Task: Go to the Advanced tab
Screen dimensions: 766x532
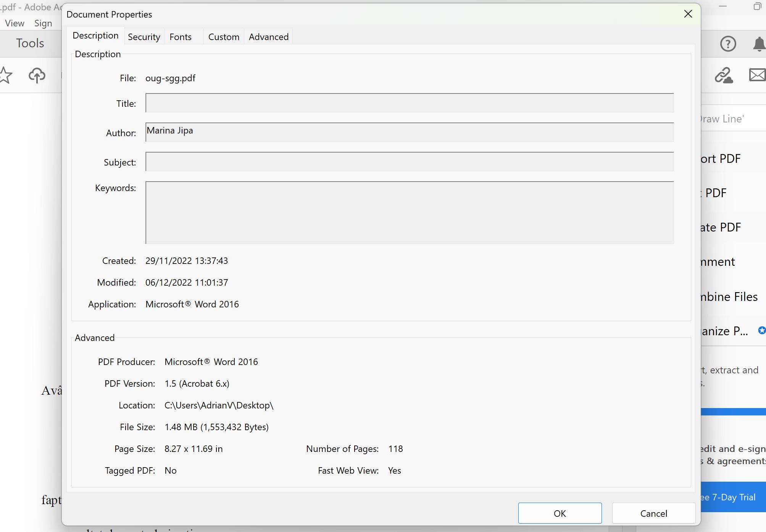Action: pos(269,37)
